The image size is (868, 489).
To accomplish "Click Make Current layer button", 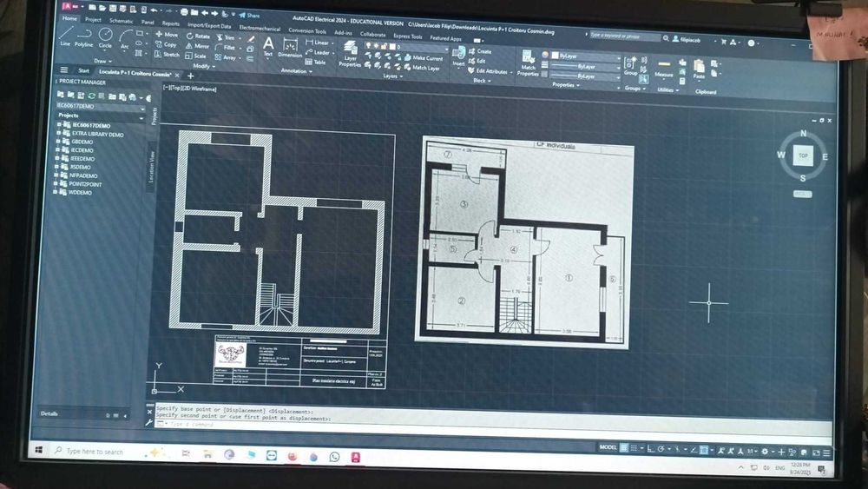I will 424,57.
